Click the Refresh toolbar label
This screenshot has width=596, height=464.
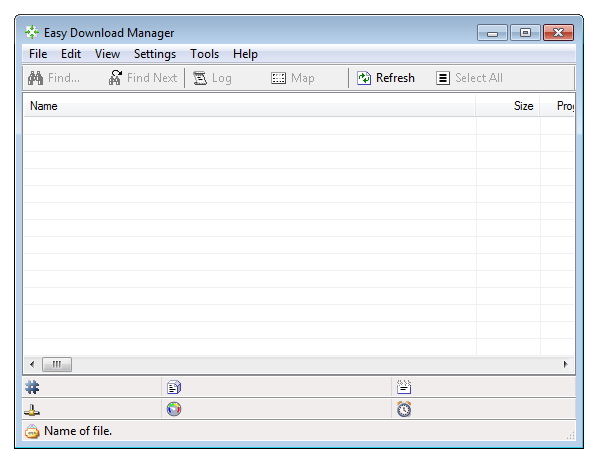pyautogui.click(x=395, y=78)
